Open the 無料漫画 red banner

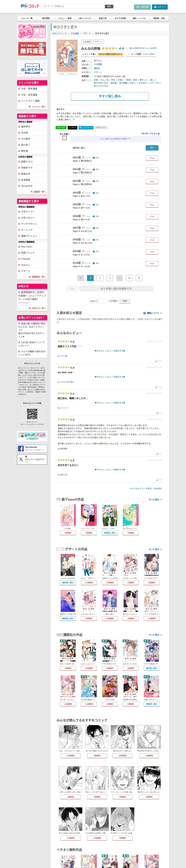(32, 49)
